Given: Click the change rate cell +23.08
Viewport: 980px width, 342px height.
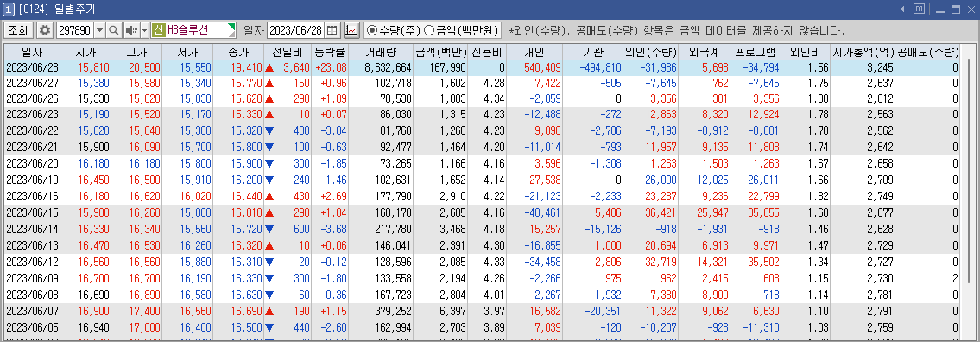Looking at the screenshot, I should pos(329,67).
